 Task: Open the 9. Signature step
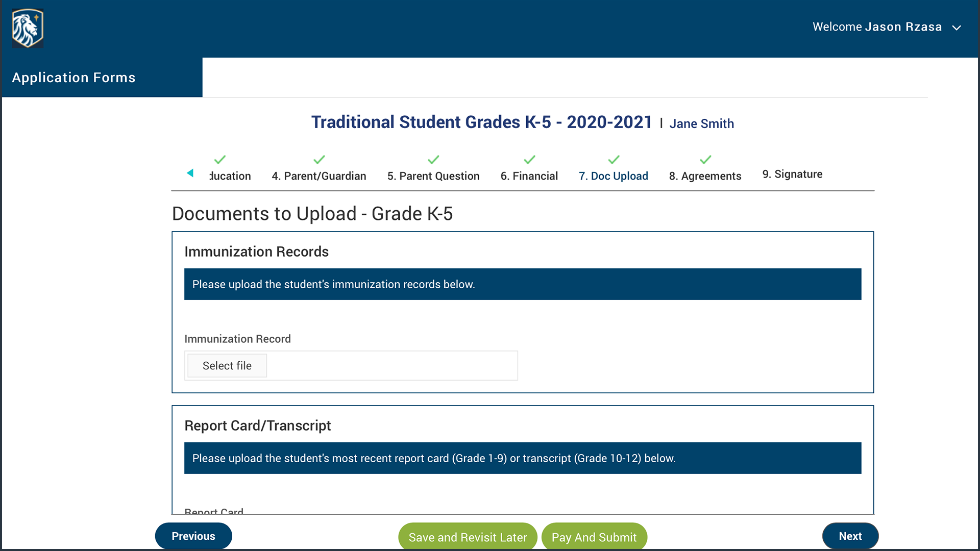[x=792, y=174]
